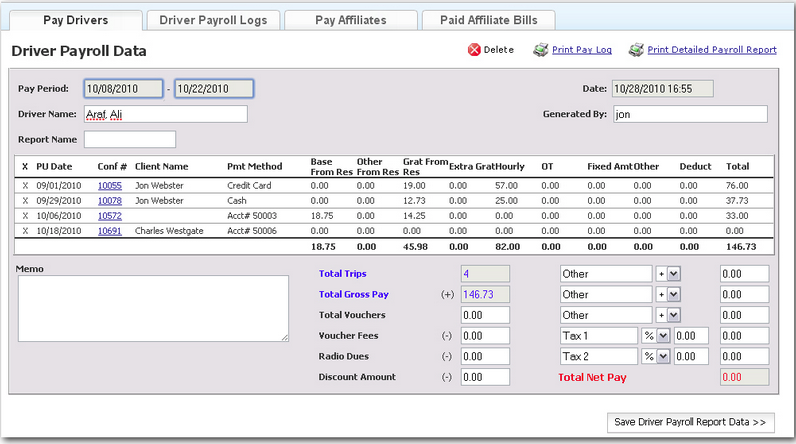Click the X beside Charles Westgate's trip
Screen dimensions: 796x444
(25, 230)
